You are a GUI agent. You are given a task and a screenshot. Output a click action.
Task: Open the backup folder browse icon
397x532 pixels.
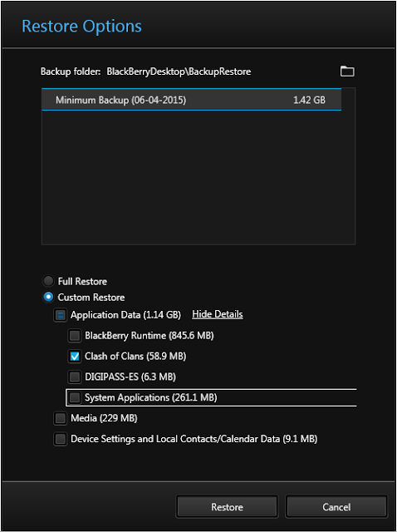point(347,71)
